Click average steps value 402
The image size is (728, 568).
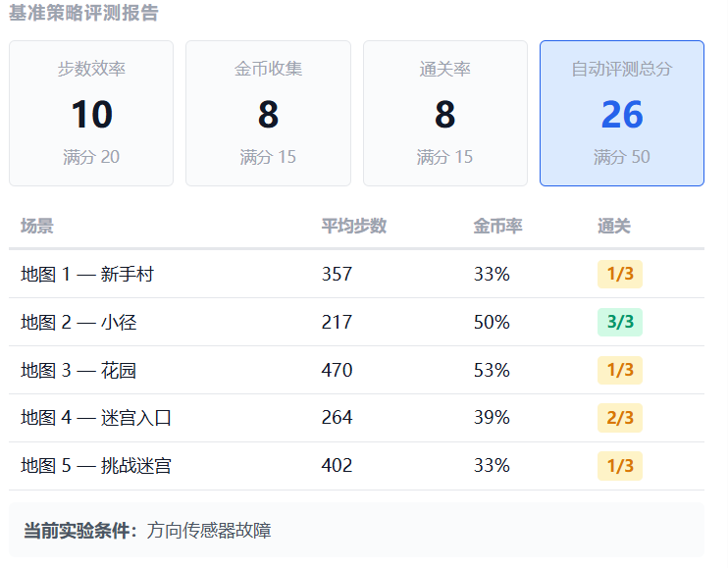coord(338,465)
